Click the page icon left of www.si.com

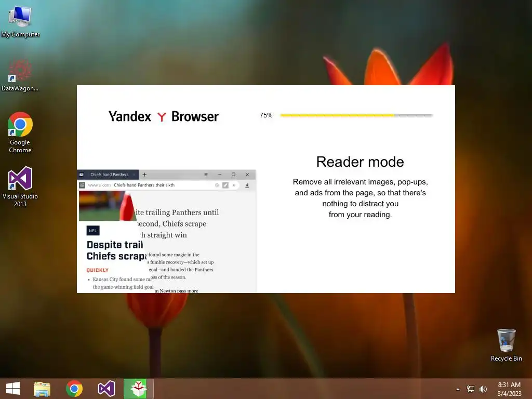tap(82, 185)
